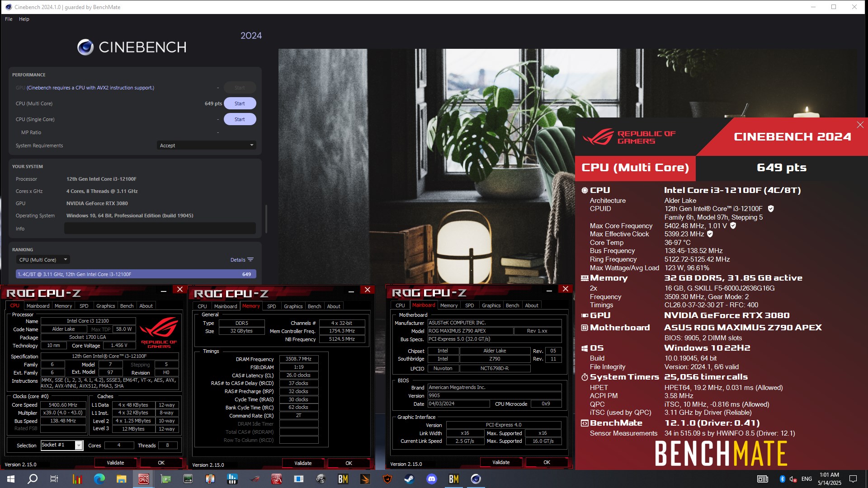Open ROG CPU-Z from the taskbar
This screenshot has width=868, height=488.
point(143,479)
